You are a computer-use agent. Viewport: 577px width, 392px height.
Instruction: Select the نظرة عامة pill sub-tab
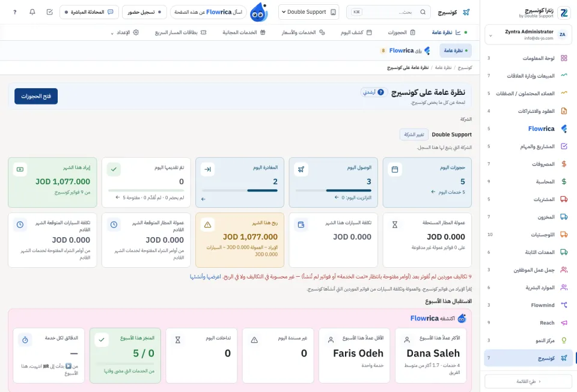(x=456, y=50)
